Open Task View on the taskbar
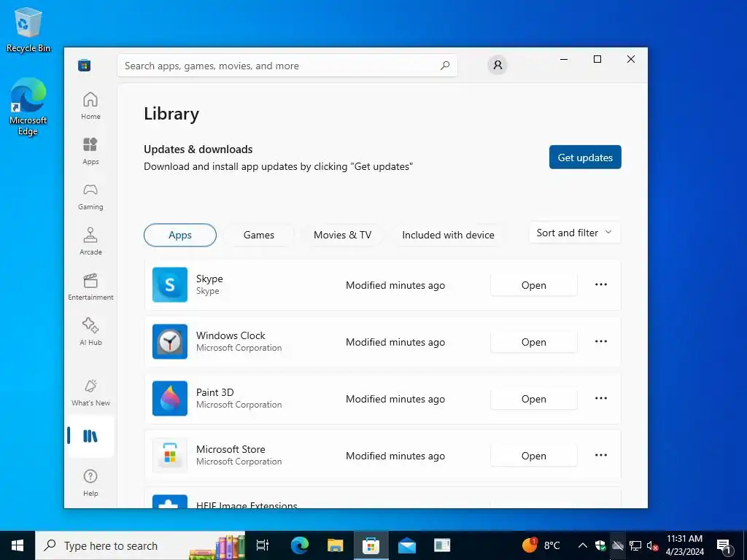747x560 pixels. coord(263,545)
